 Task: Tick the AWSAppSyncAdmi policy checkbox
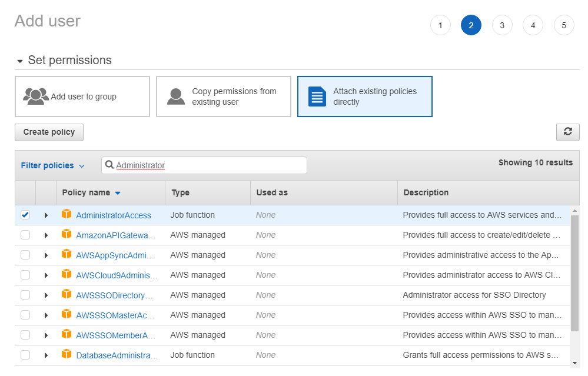(25, 255)
